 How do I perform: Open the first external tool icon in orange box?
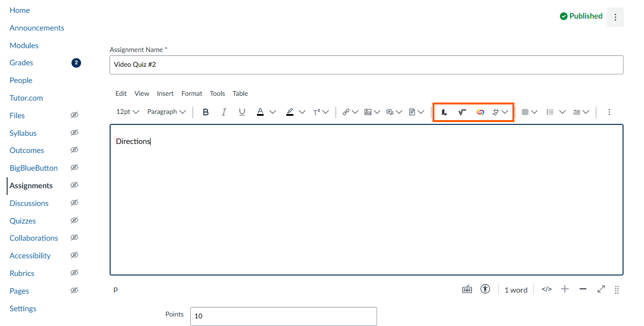tap(444, 112)
